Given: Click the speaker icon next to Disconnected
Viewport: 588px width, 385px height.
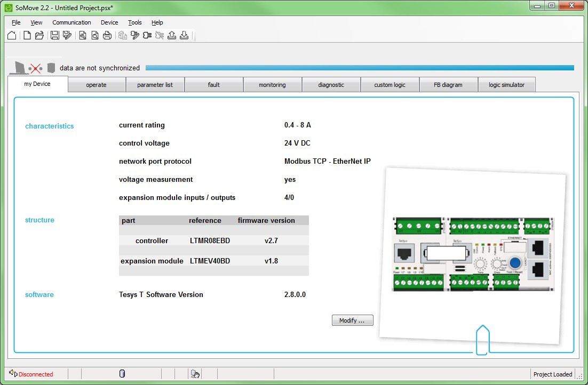Looking at the screenshot, I should point(13,373).
